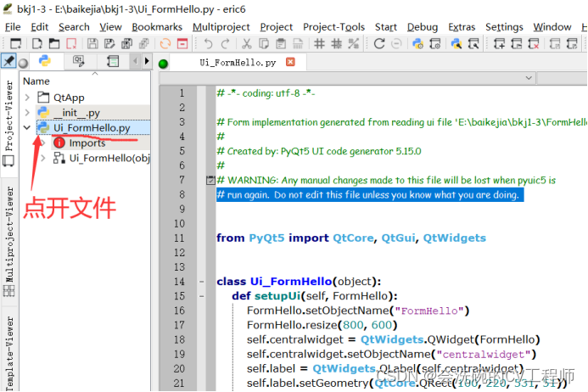
Task: Click the Open file folder icon
Action: (x=54, y=43)
